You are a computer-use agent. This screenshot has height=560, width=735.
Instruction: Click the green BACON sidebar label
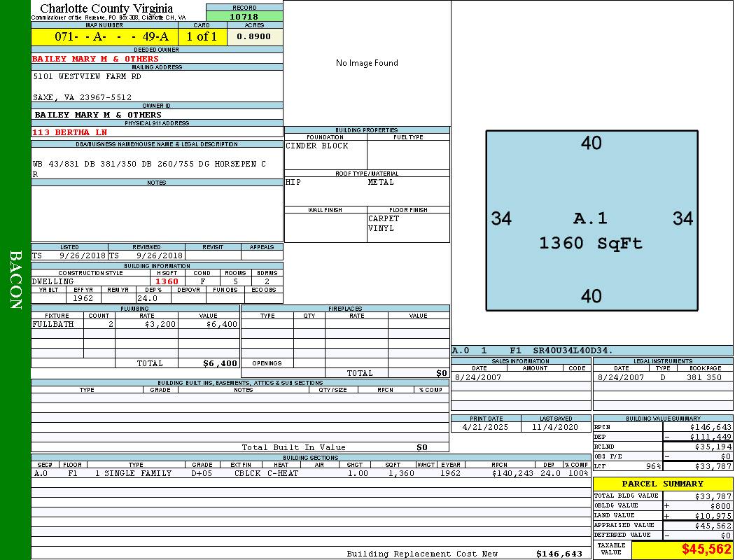click(x=16, y=280)
